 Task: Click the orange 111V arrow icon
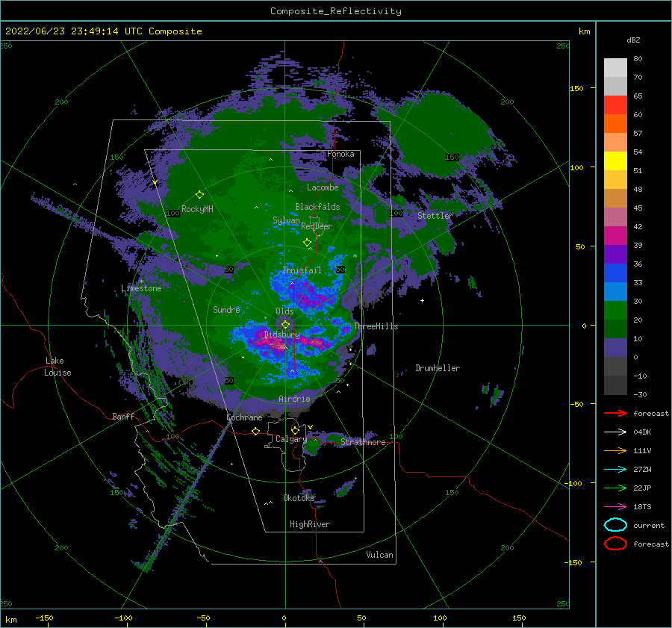click(615, 450)
